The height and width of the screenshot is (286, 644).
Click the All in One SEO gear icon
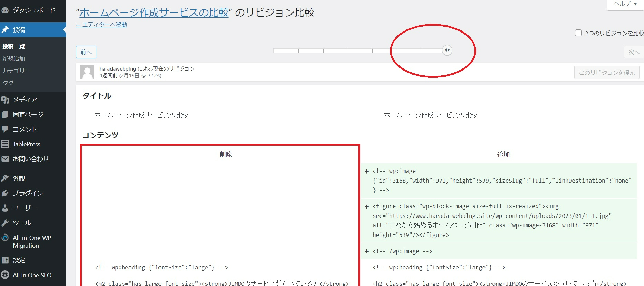click(x=5, y=275)
